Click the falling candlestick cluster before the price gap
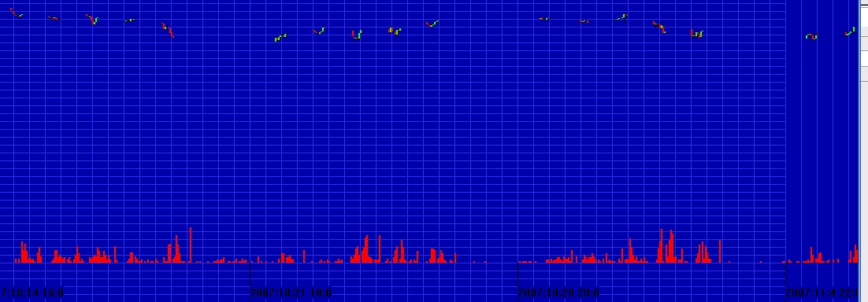Image resolution: width=868 pixels, height=302 pixels. (168, 30)
